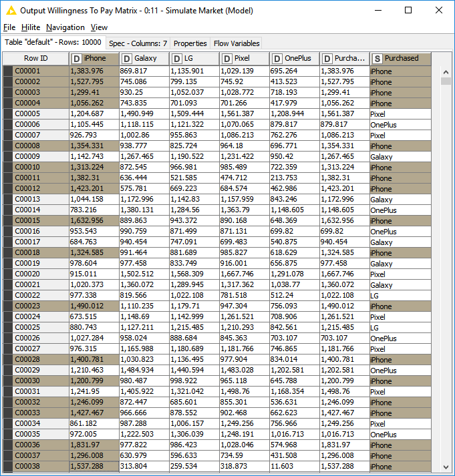The width and height of the screenshot is (455, 476).
Task: Click OnePlus cell 1,291.078
Action: pyautogui.click(x=295, y=274)
